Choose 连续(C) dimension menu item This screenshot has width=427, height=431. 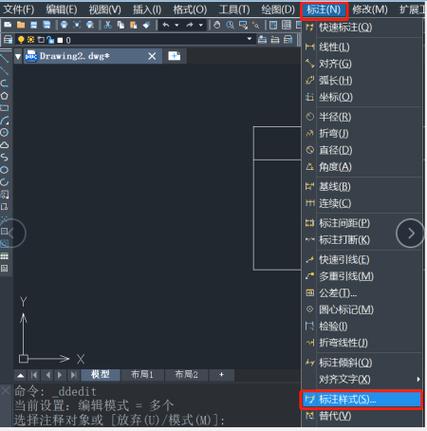[363, 203]
